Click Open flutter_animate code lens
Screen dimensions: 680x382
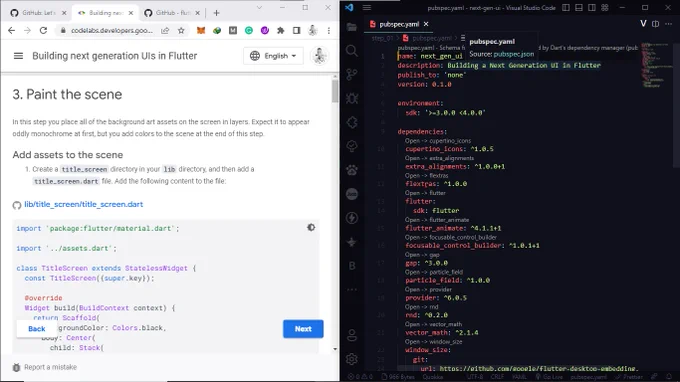[x=437, y=220]
